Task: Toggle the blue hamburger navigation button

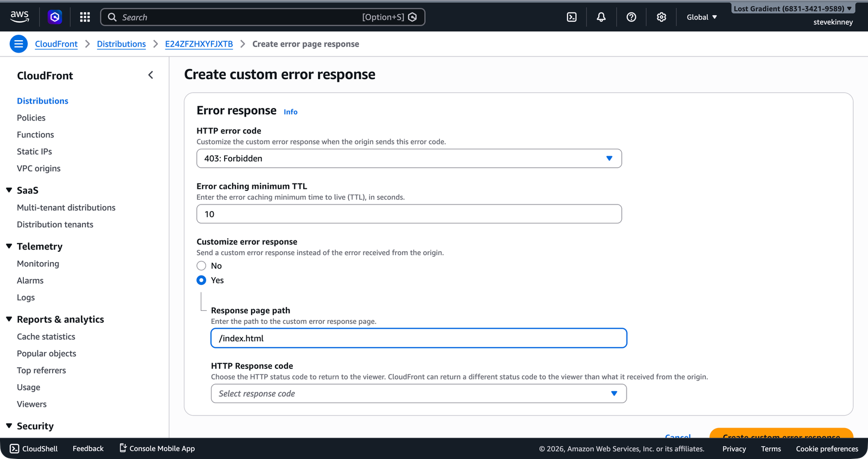Action: 18,44
